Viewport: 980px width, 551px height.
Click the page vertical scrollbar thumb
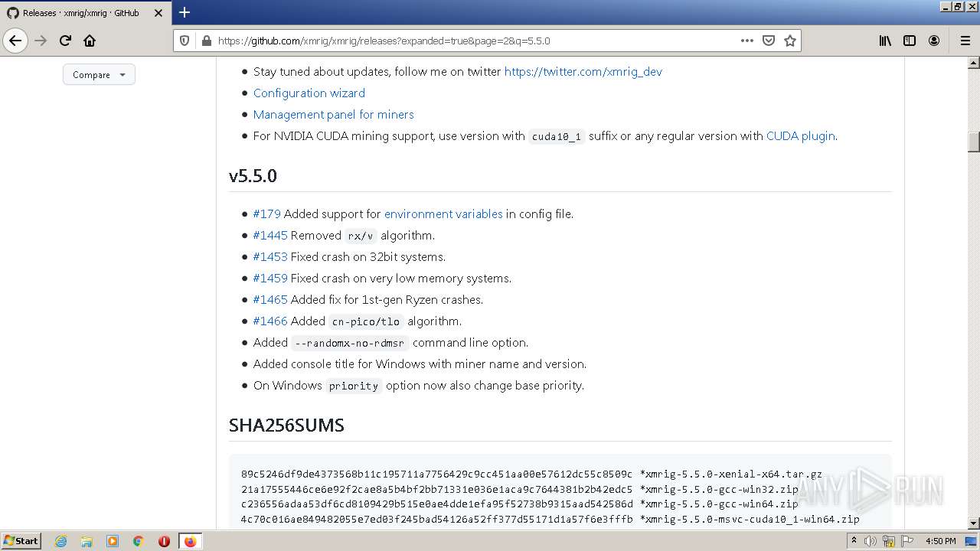[x=974, y=142]
